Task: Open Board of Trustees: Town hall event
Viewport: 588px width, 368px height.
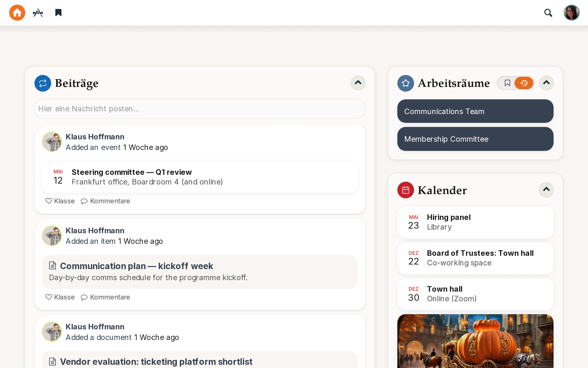Action: tap(475, 258)
